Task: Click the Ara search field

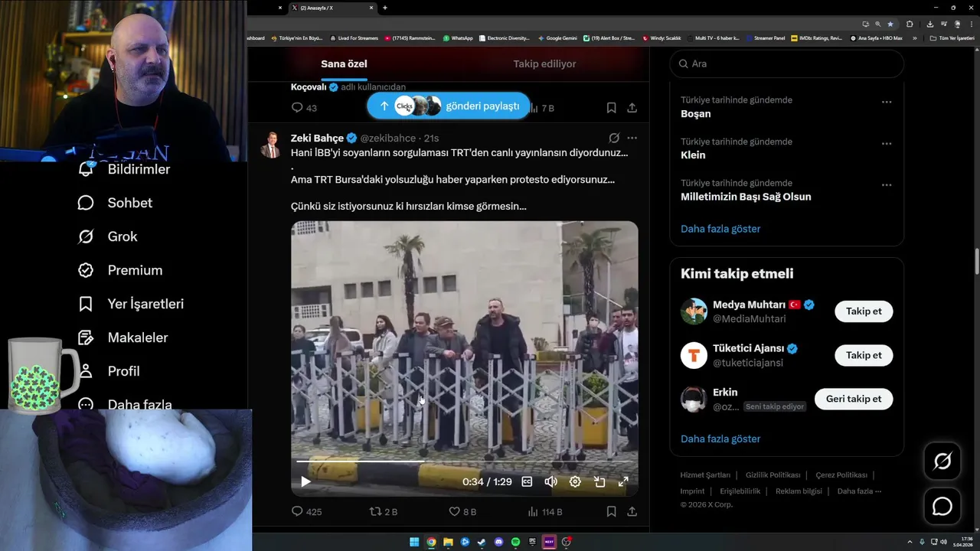Action: (x=786, y=64)
